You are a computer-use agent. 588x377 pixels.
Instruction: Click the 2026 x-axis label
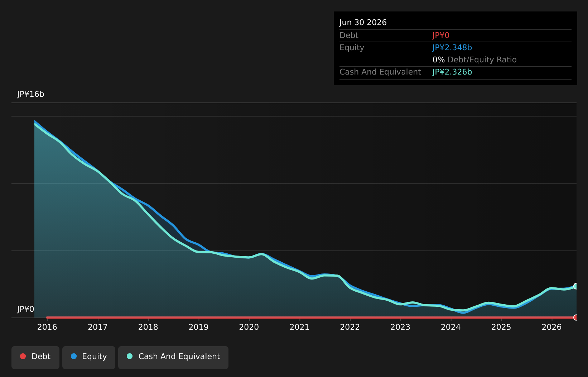coord(552,327)
